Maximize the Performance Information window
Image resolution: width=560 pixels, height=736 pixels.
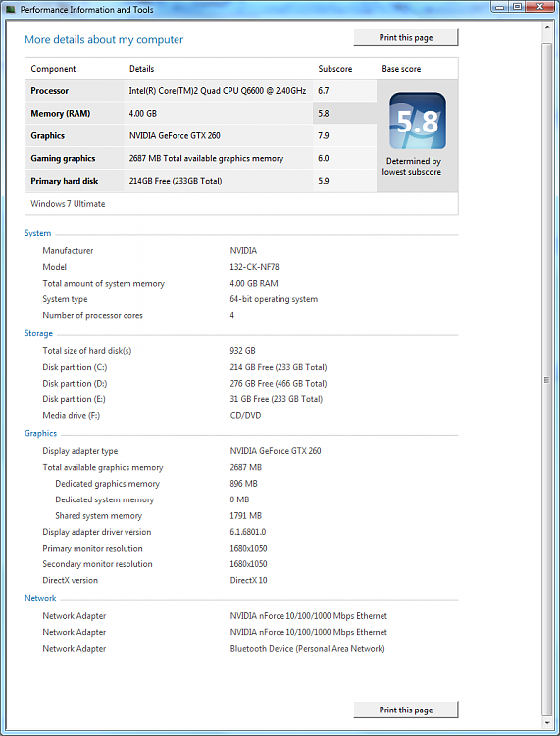517,7
